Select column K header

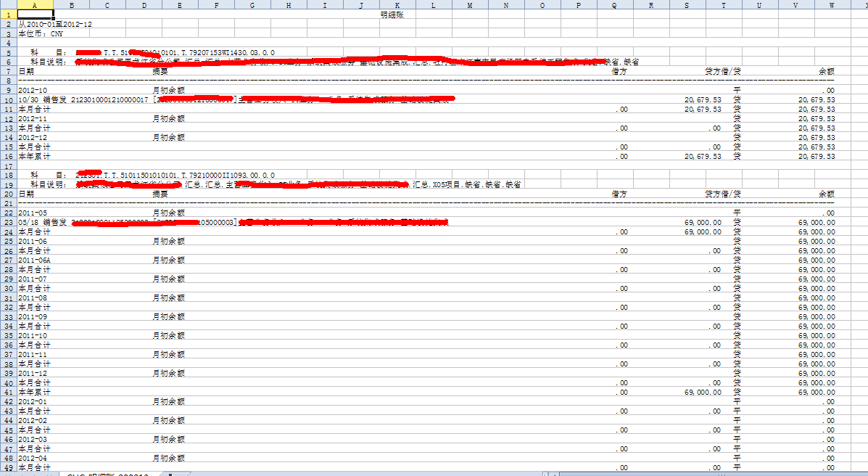pos(397,5)
